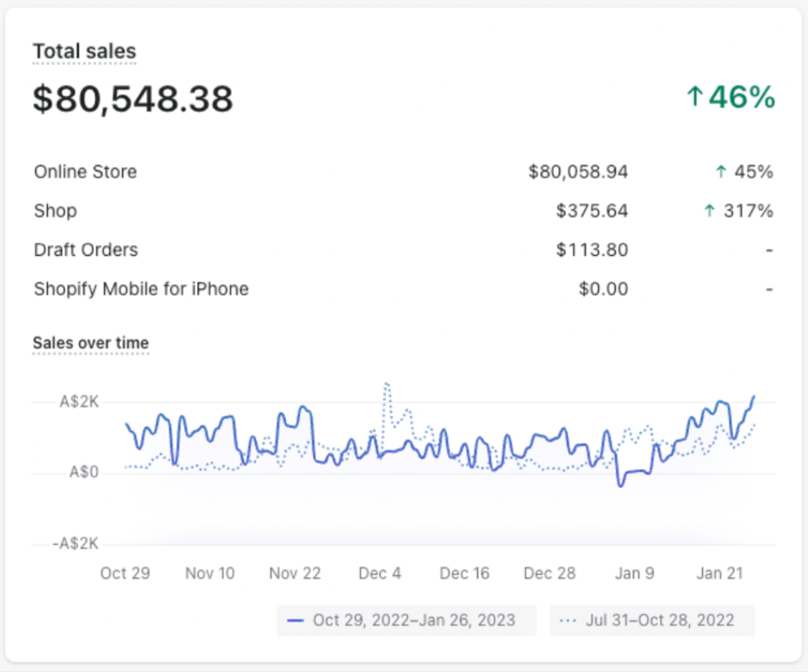Click the Dec 4 spike on the chart
The width and height of the screenshot is (808, 672).
386,383
